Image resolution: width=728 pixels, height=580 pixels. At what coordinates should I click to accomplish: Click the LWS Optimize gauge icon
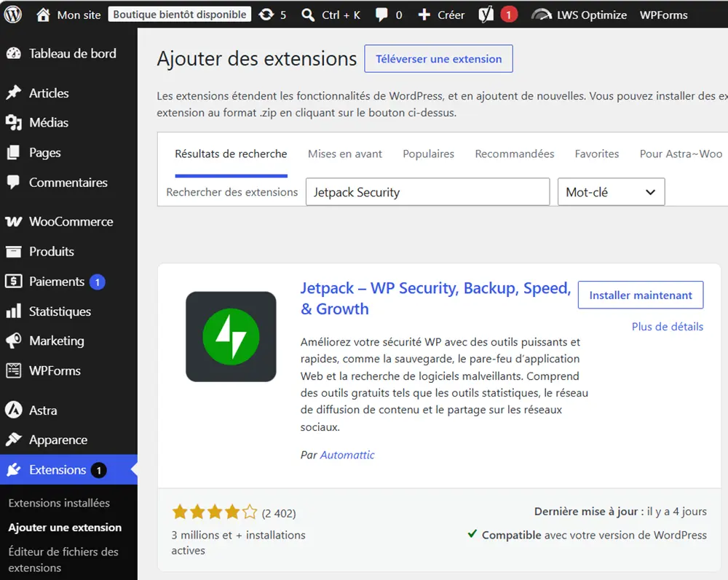click(x=542, y=15)
